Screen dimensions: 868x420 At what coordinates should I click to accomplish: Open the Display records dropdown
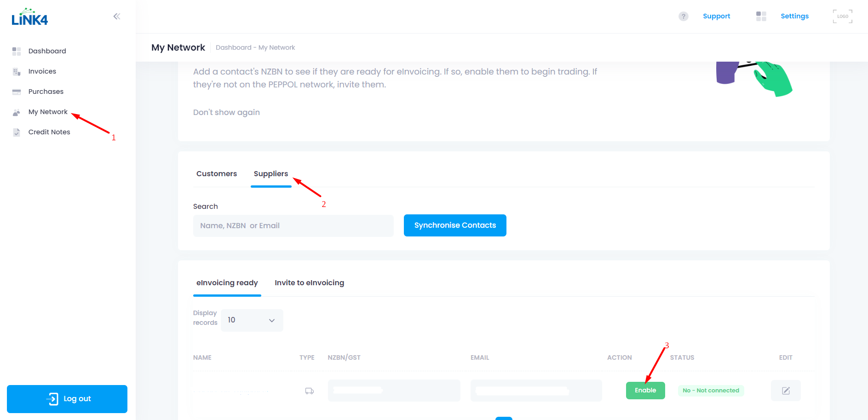point(252,320)
